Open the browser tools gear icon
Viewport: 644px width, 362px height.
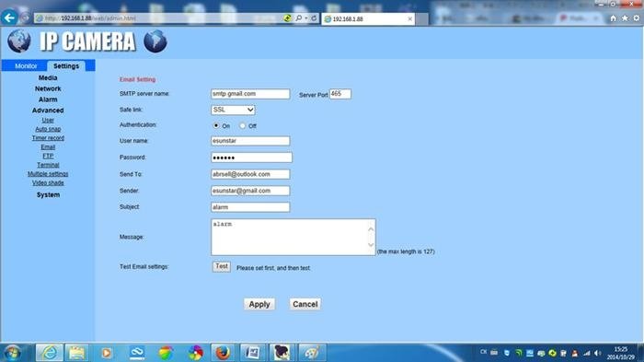coord(637,18)
